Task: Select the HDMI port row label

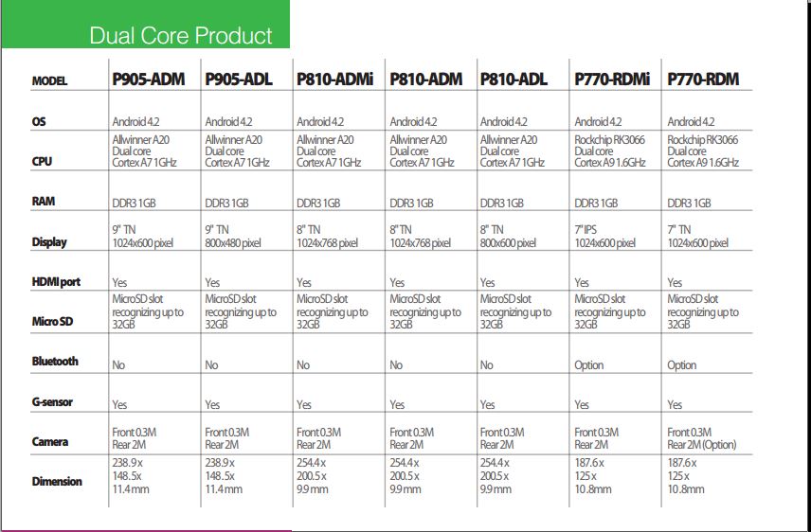Action: point(56,282)
